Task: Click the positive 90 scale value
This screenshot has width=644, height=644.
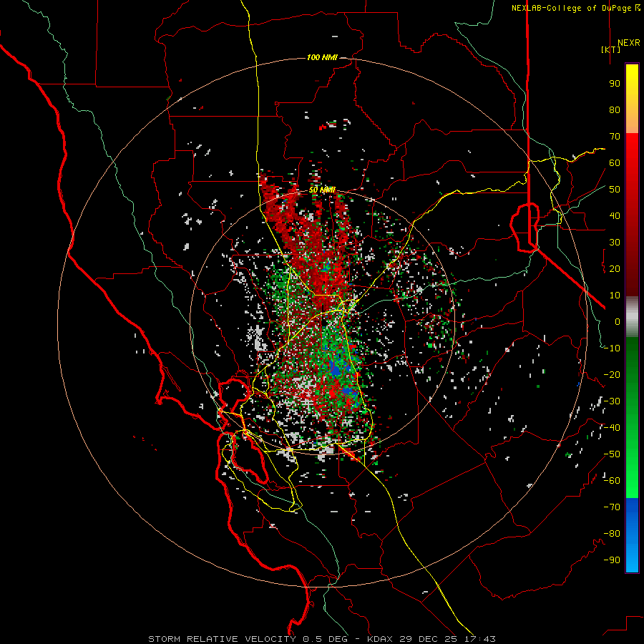Action: click(615, 84)
